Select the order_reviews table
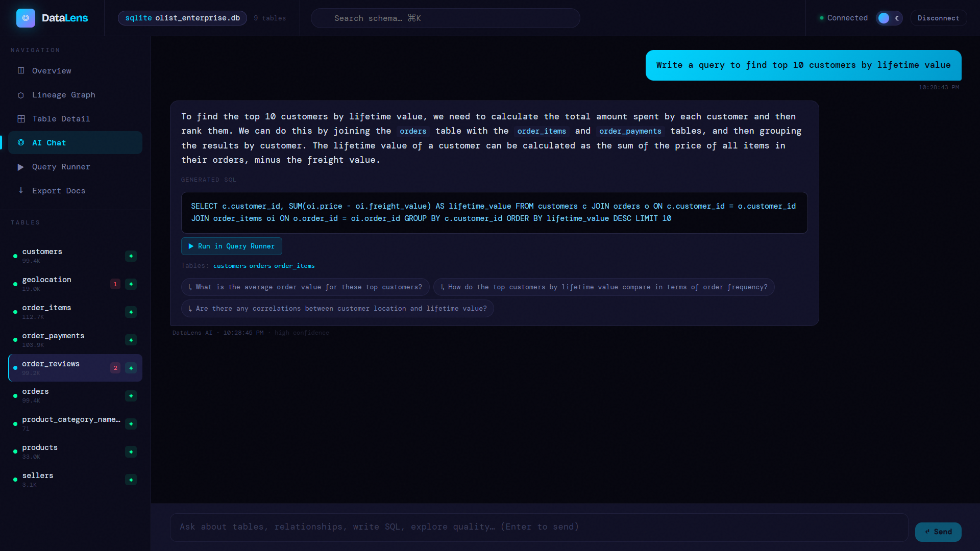 coord(75,368)
